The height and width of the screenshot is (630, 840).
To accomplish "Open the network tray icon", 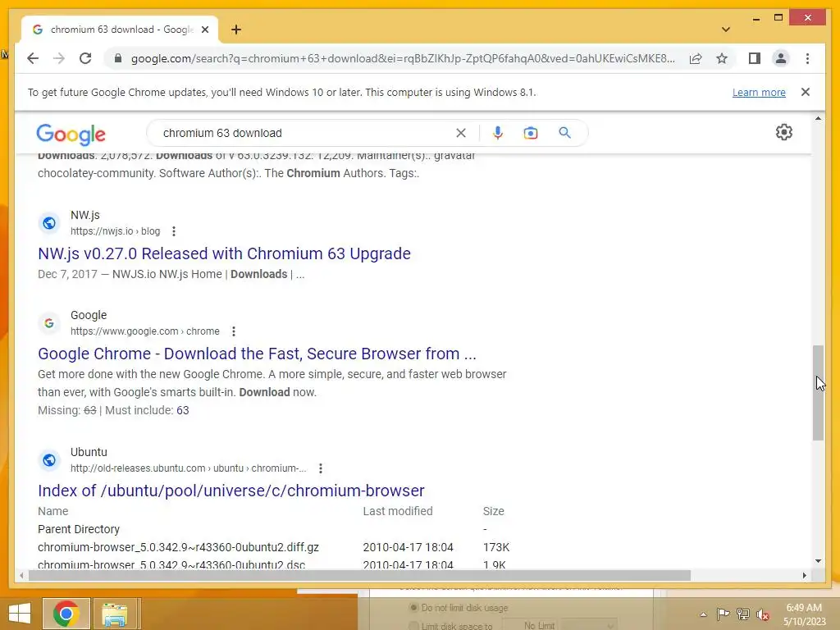I will pos(742,614).
